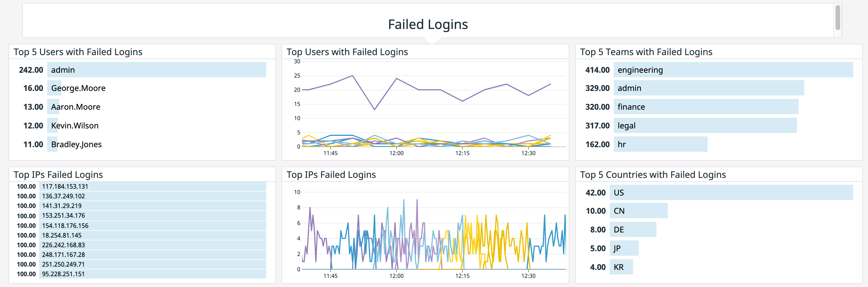The image size is (868, 287).
Task: Click the engineering bar under Top 5 Teams
Action: click(708, 70)
